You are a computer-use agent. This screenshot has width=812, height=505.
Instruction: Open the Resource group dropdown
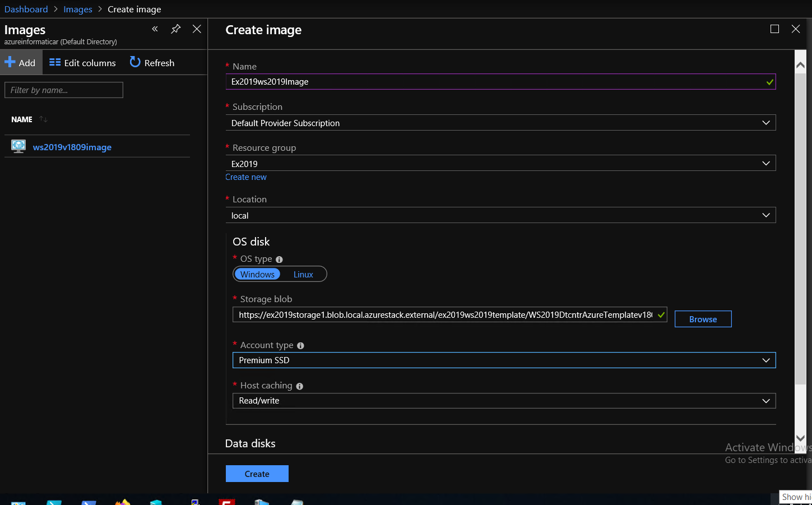click(500, 164)
